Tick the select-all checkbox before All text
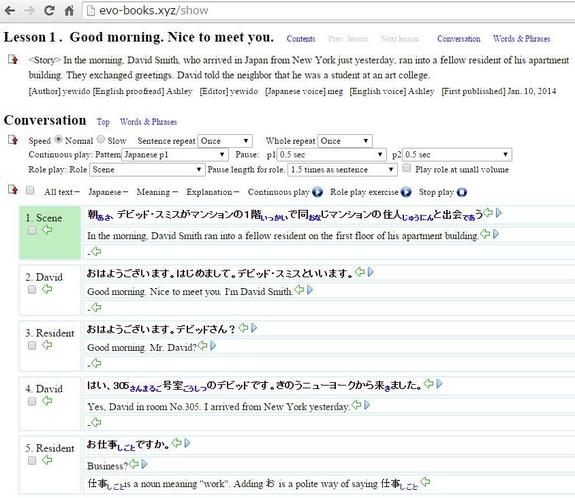This screenshot has width=575, height=498. click(x=30, y=190)
